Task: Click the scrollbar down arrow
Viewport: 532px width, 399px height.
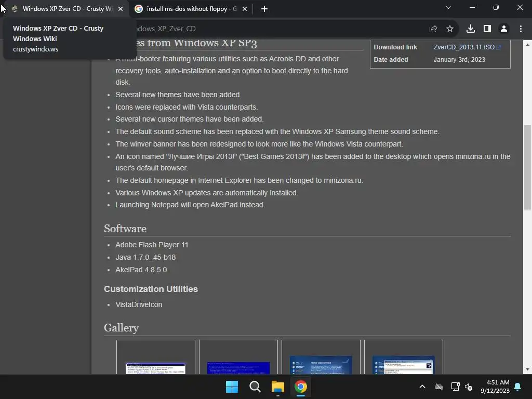Action: 527,369
